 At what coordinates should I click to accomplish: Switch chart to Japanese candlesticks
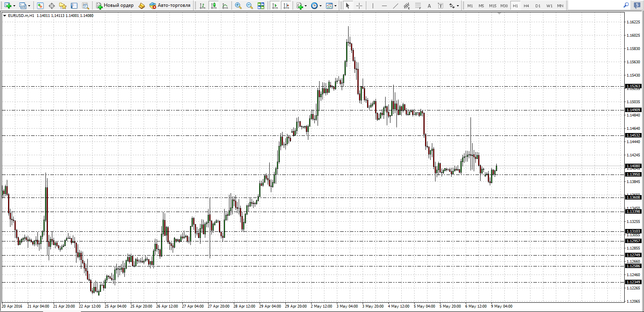[214, 6]
